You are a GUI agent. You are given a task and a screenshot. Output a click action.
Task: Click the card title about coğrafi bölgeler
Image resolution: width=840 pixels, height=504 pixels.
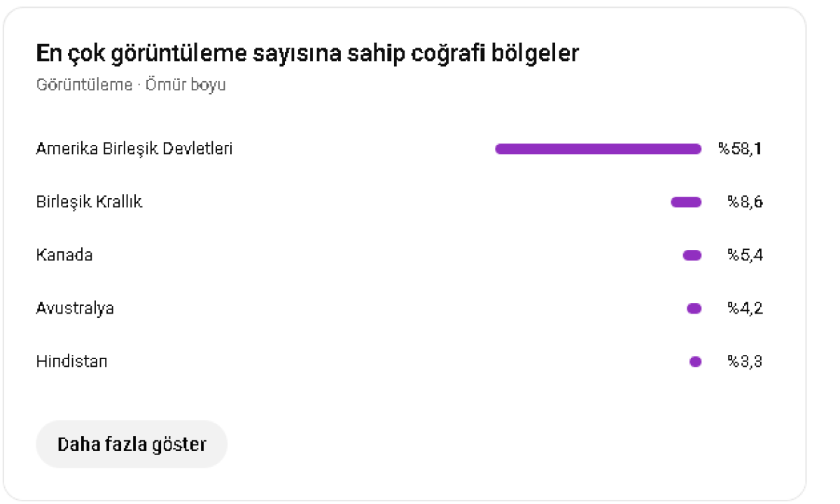pos(307,53)
